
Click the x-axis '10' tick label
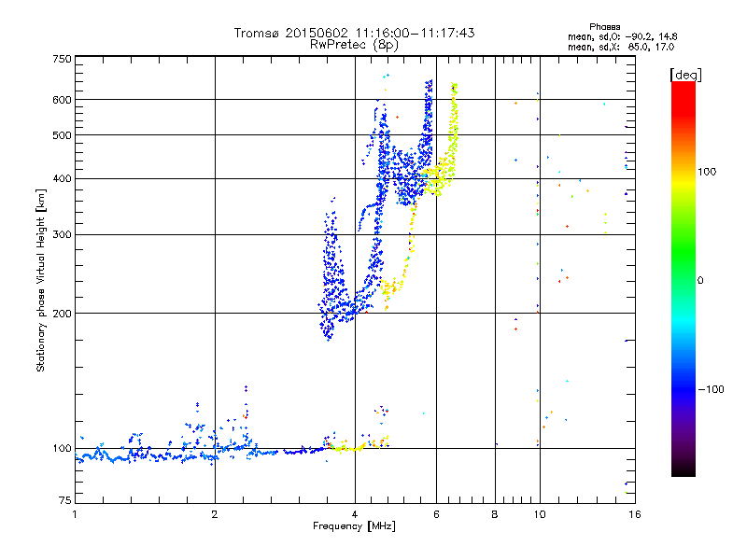pos(540,514)
